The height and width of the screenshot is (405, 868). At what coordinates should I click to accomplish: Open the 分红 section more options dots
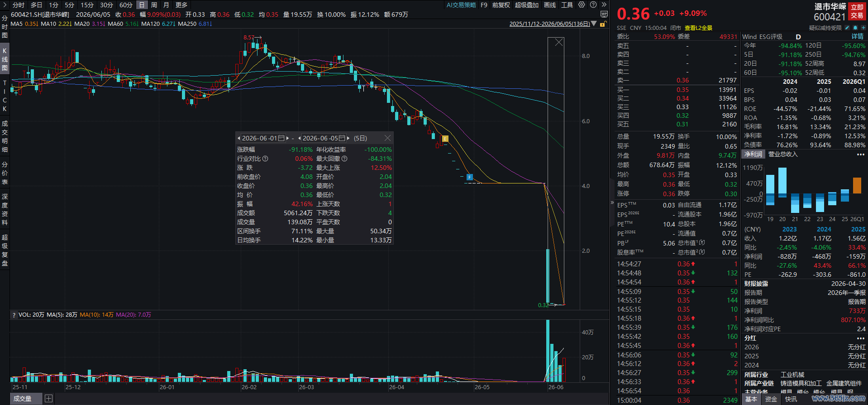coord(860,338)
